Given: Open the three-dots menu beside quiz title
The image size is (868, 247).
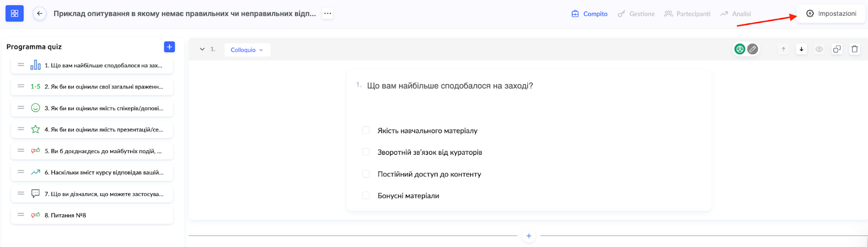Looking at the screenshot, I should [x=328, y=14].
